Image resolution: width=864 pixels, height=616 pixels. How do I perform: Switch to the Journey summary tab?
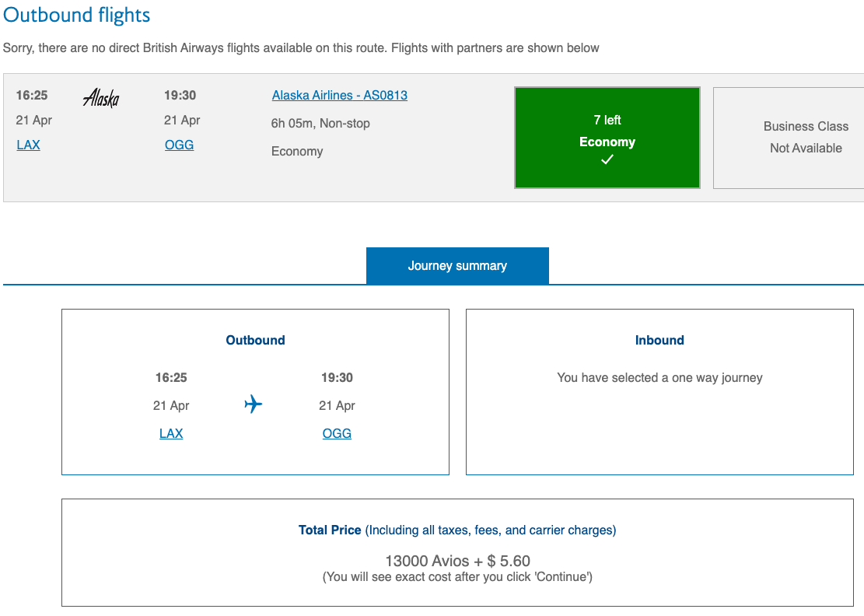(457, 265)
